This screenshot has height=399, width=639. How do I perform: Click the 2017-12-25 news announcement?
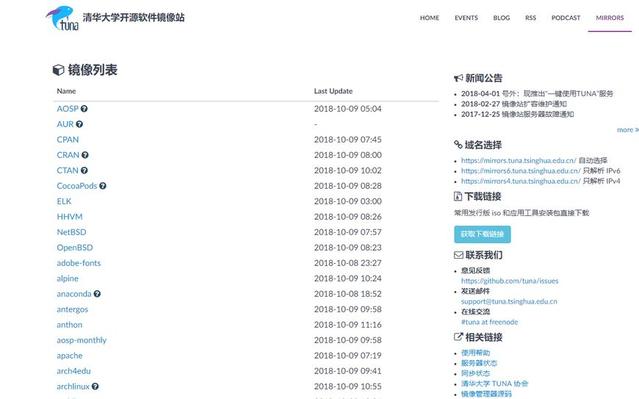point(518,115)
